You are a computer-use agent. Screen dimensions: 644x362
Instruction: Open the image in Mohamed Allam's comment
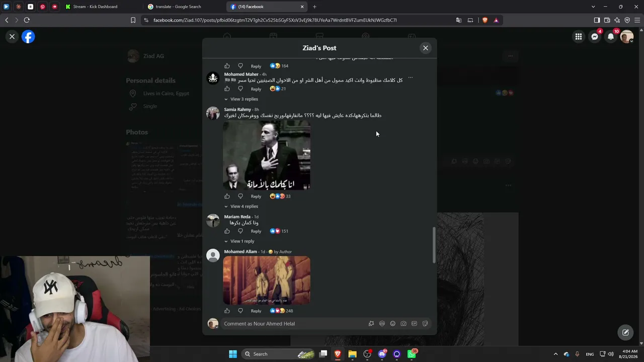click(x=267, y=280)
